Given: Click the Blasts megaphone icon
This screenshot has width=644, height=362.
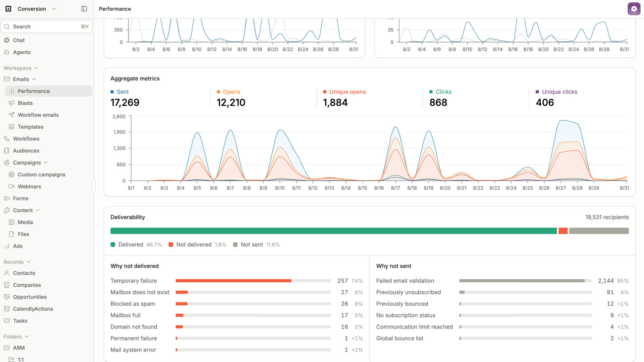Looking at the screenshot, I should coord(11,103).
